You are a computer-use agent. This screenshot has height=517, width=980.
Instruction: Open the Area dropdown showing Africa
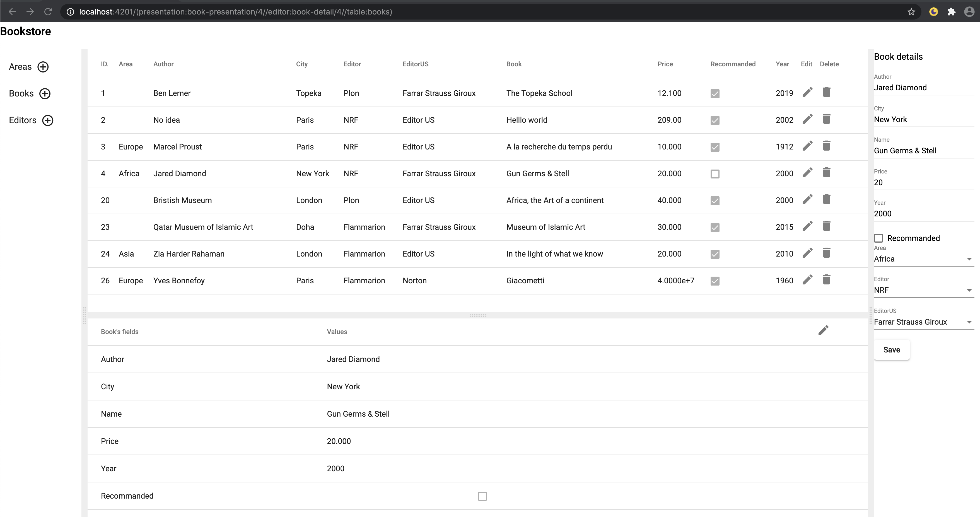(x=923, y=259)
